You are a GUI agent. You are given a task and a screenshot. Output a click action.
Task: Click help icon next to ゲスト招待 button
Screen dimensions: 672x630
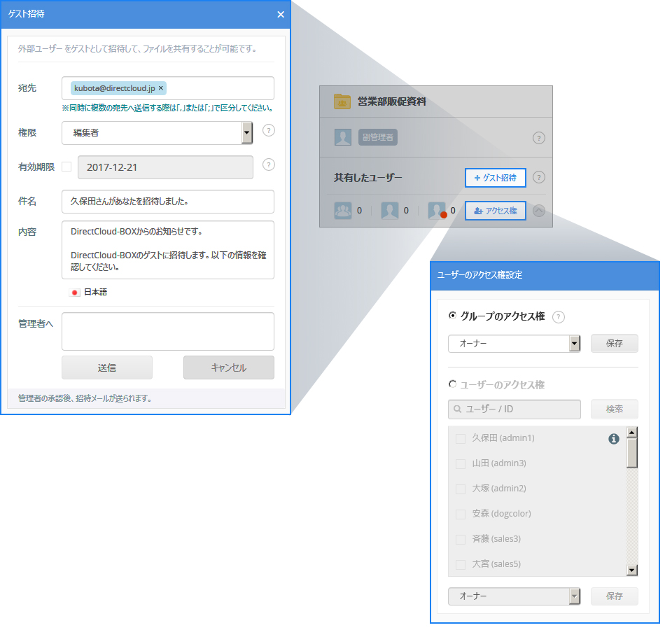coord(538,178)
